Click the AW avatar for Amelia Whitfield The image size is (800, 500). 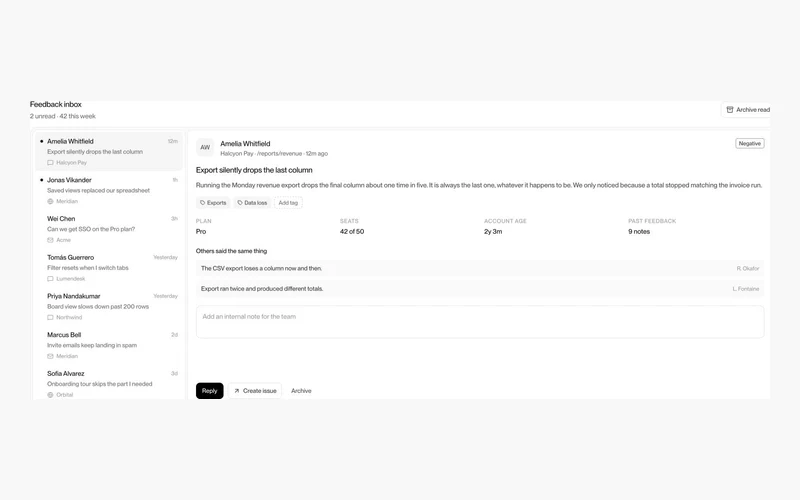pos(205,147)
